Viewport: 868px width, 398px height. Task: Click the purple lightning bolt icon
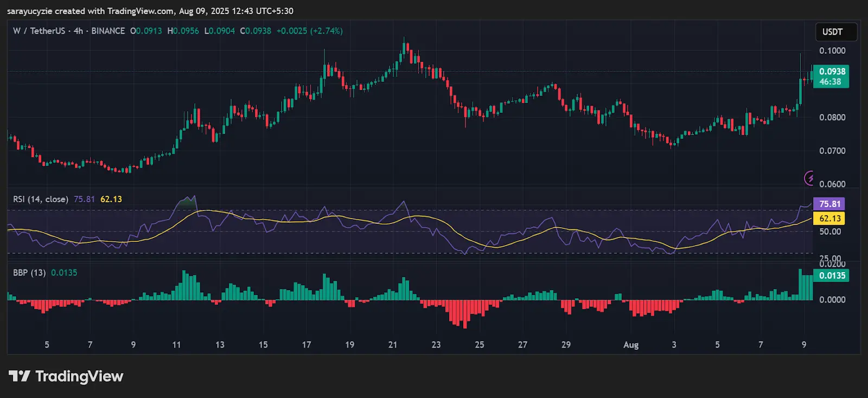coord(809,177)
